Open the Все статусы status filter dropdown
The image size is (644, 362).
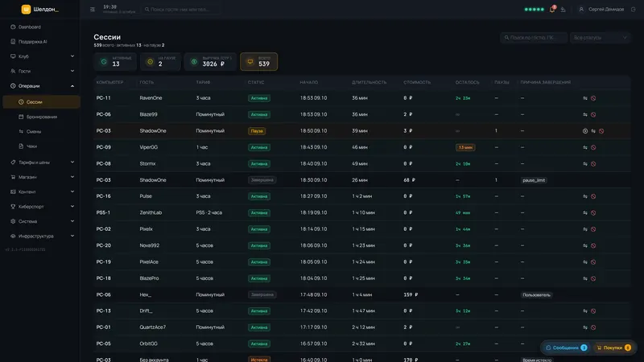(600, 37)
